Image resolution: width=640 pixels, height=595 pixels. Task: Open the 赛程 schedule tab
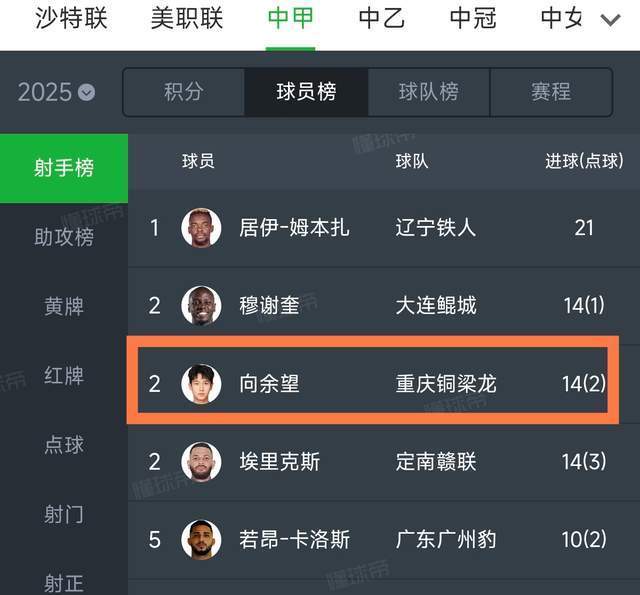point(551,92)
